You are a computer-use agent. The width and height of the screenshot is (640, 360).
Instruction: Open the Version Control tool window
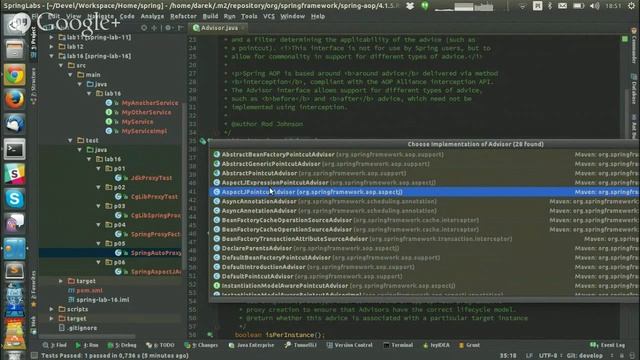[350, 345]
